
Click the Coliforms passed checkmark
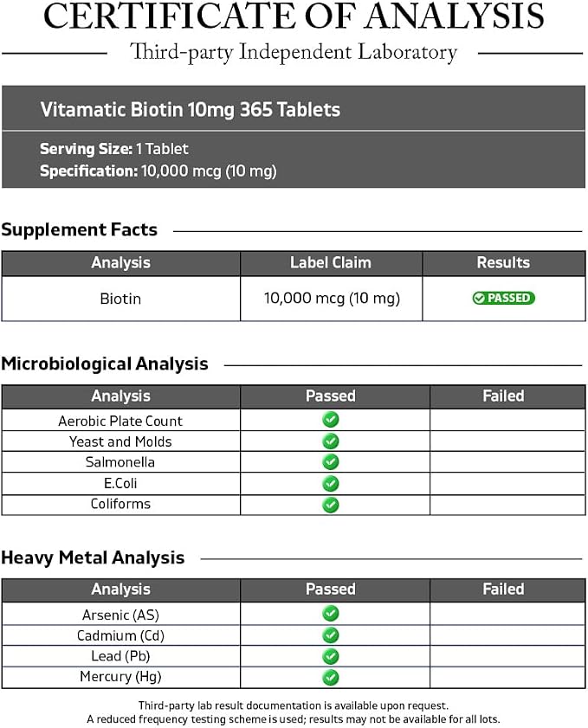(x=331, y=505)
